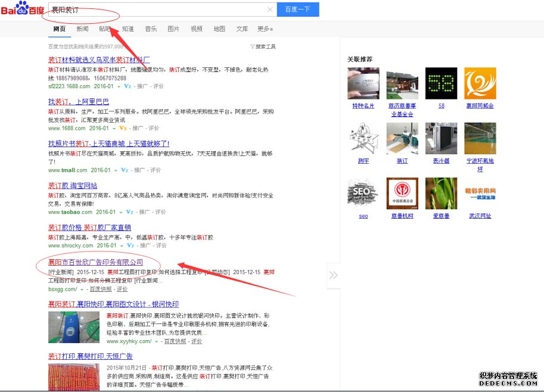
Task: Open 测字 recommendation thumbnail
Action: click(x=363, y=138)
